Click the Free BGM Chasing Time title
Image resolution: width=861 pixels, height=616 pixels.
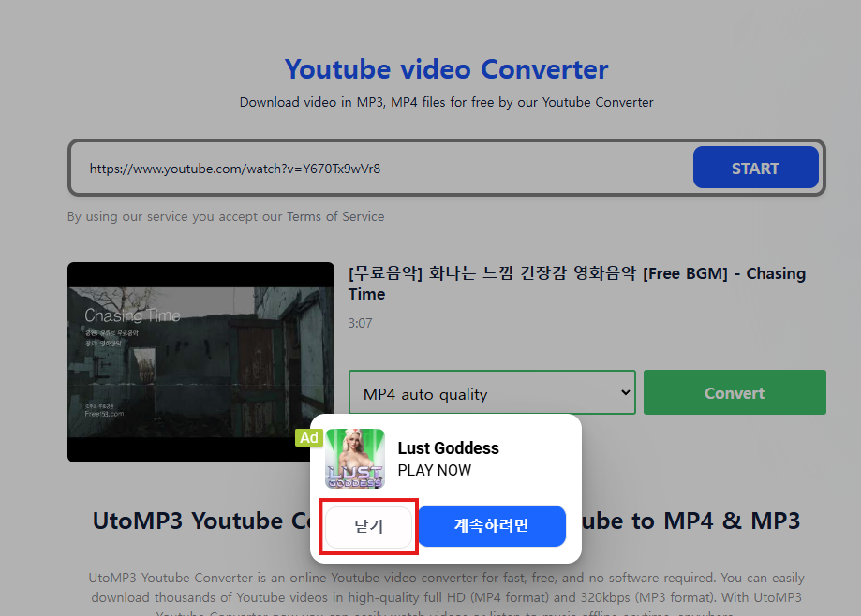point(577,283)
